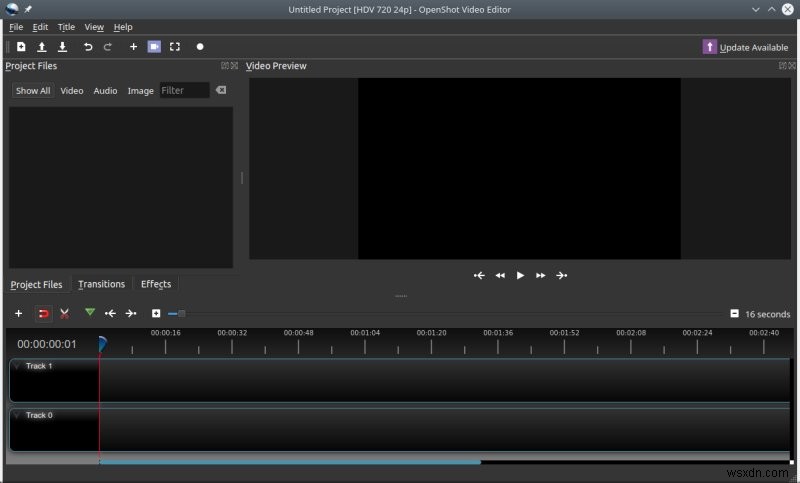
Task: Click the Update Available button
Action: point(746,47)
